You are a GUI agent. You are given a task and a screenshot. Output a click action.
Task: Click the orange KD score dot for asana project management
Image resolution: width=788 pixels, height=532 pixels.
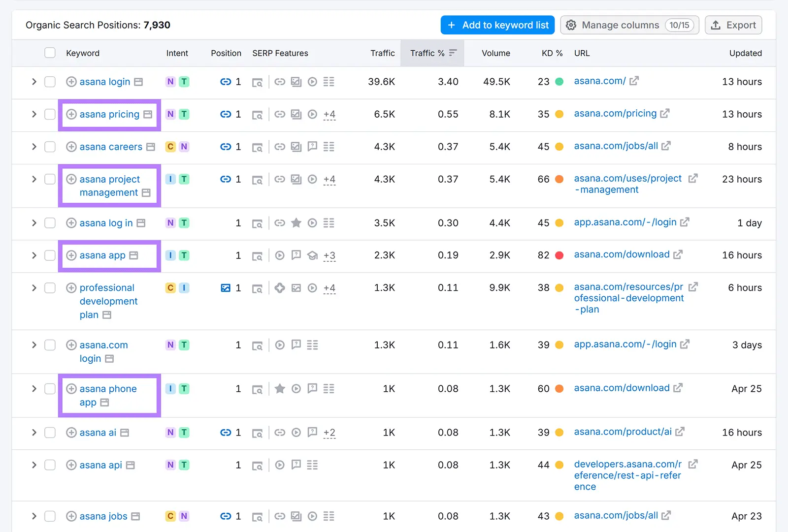tap(559, 179)
